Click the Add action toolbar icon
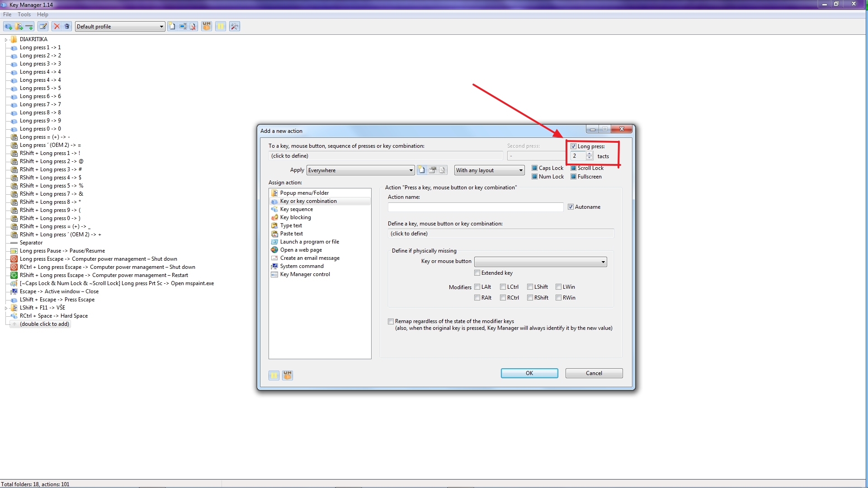868x488 pixels. (9, 26)
